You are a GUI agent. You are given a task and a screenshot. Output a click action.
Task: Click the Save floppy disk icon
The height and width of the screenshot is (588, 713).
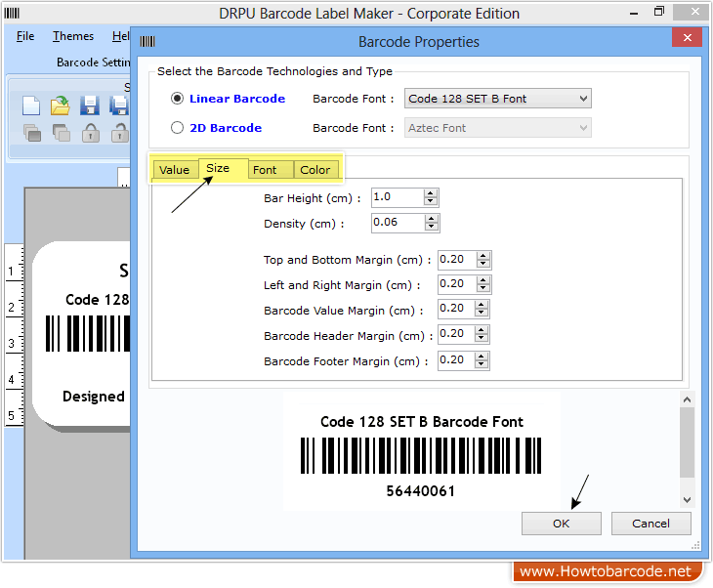90,105
